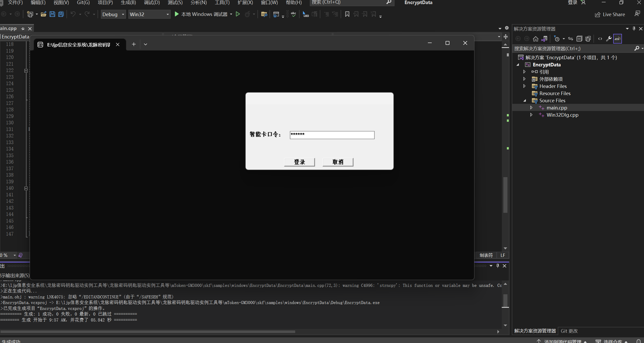644x343 pixels.
Task: Expand the 外部依赖项 node
Action: click(524, 79)
